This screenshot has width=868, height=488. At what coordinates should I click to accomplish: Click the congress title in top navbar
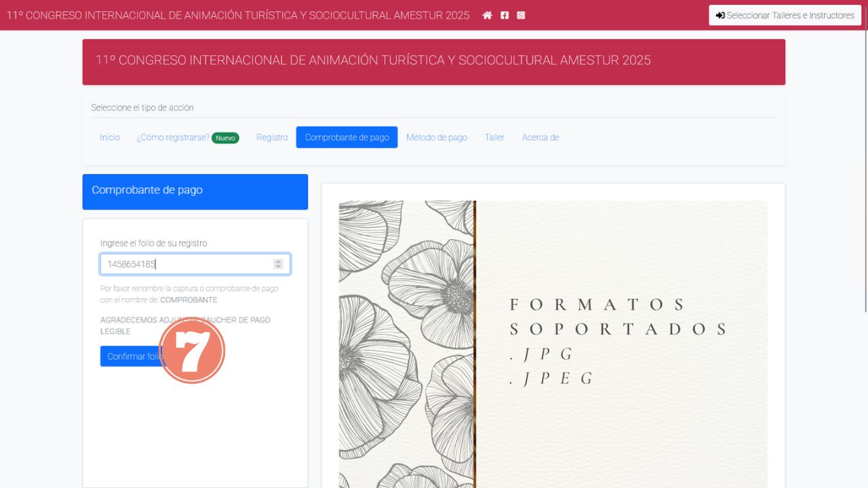click(x=238, y=16)
